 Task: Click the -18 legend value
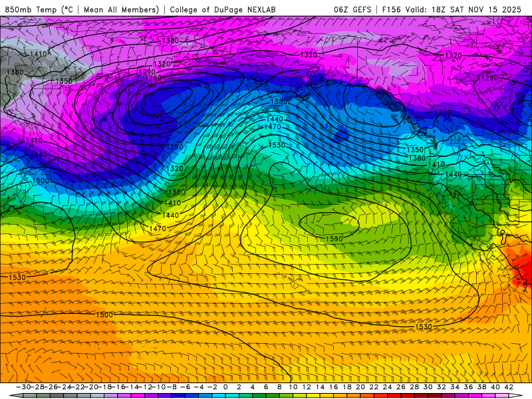coord(104,387)
